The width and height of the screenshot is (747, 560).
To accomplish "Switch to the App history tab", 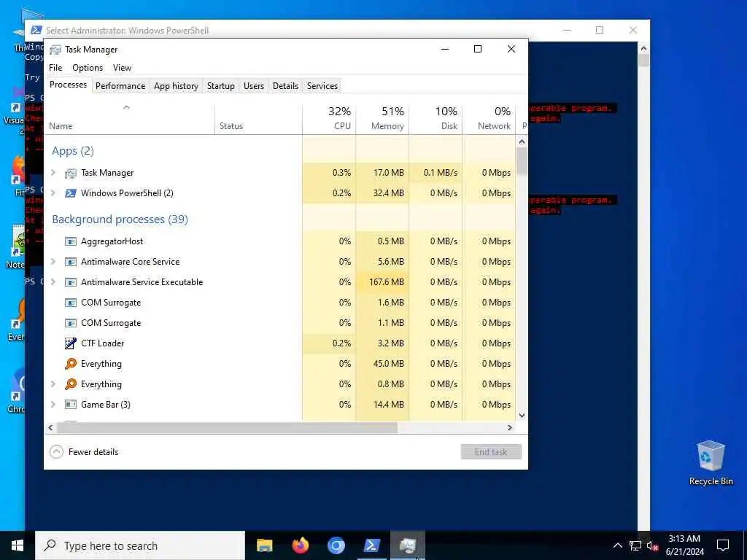I will tap(176, 86).
